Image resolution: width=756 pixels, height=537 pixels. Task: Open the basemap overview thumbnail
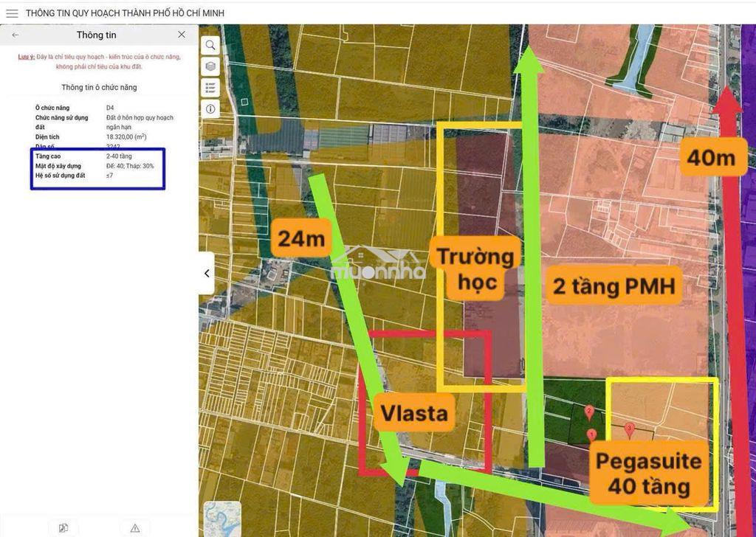click(222, 519)
